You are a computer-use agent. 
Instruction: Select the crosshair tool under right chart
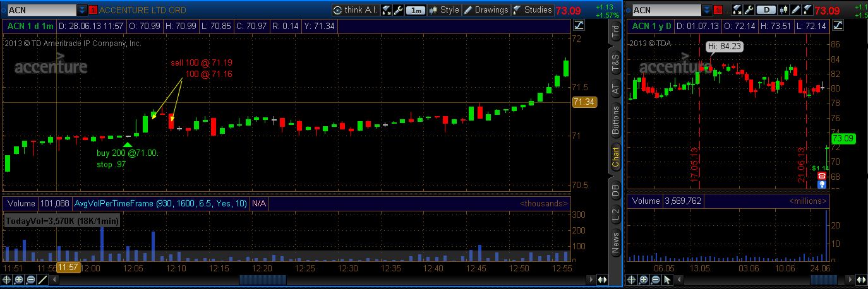click(x=632, y=280)
